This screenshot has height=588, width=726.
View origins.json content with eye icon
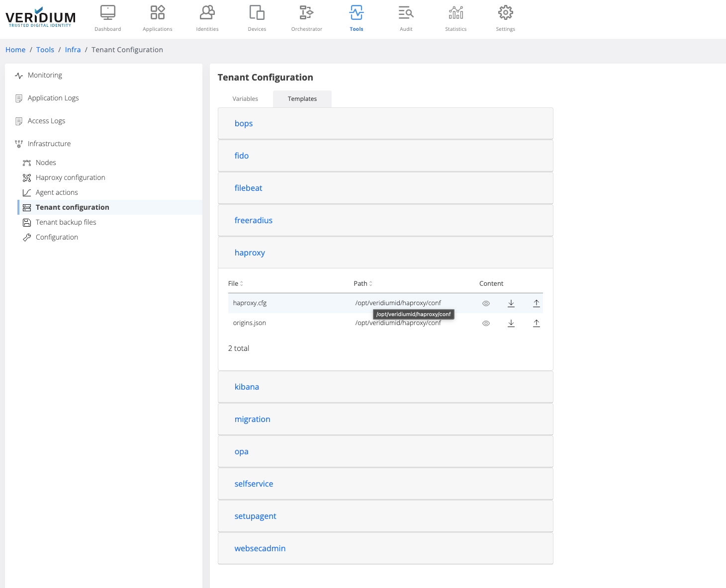(486, 323)
